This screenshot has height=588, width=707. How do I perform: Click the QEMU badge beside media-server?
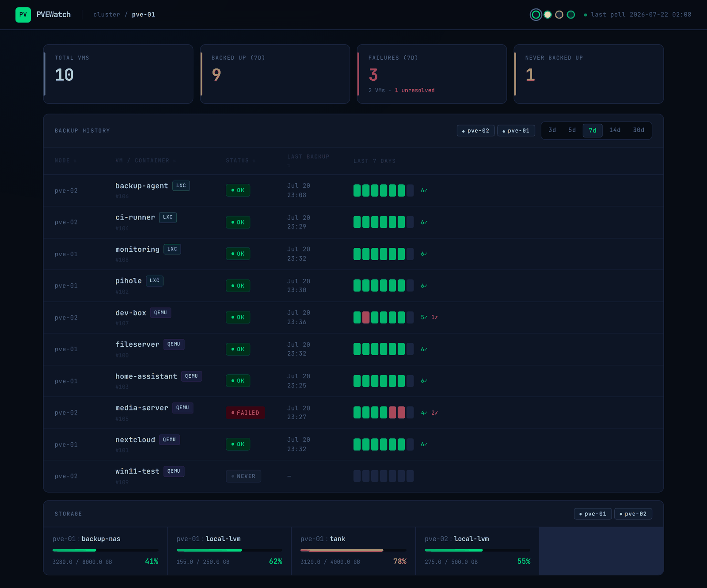pyautogui.click(x=183, y=408)
